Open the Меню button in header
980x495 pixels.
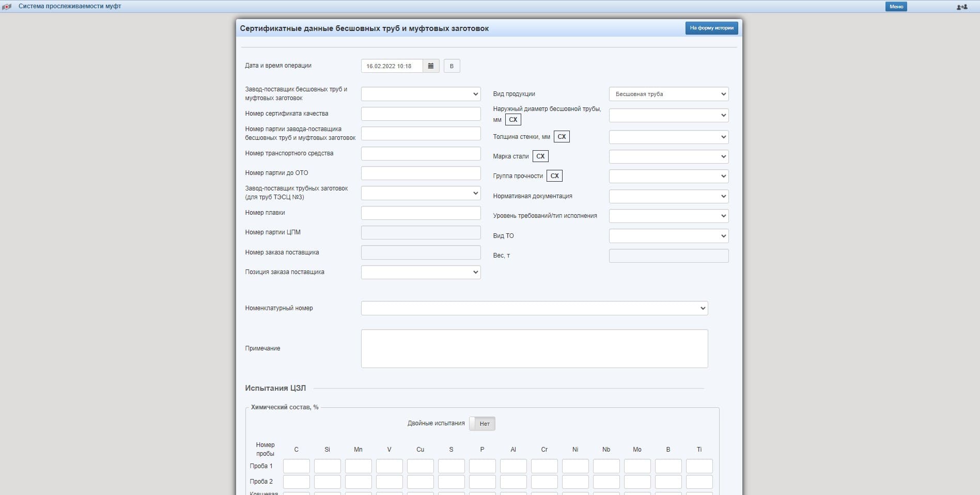click(896, 7)
